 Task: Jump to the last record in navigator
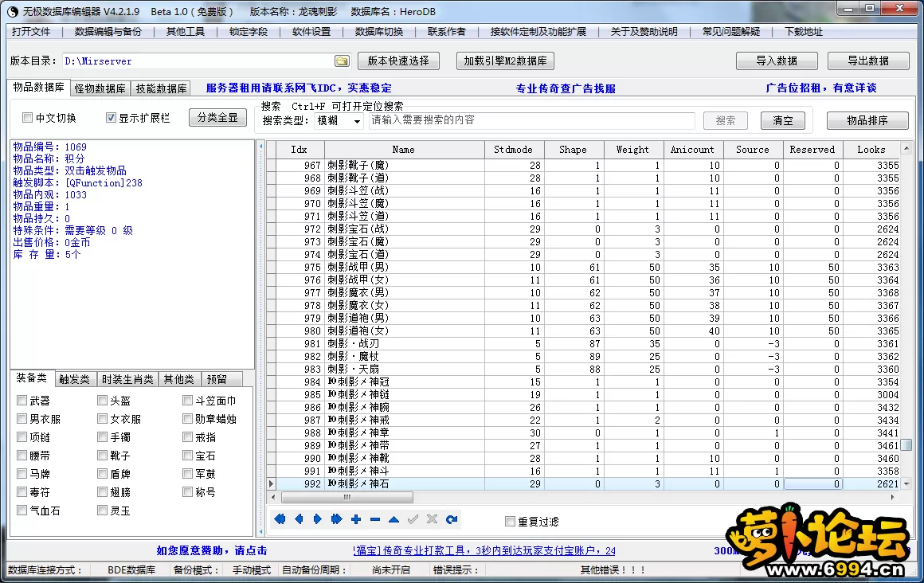pyautogui.click(x=336, y=519)
